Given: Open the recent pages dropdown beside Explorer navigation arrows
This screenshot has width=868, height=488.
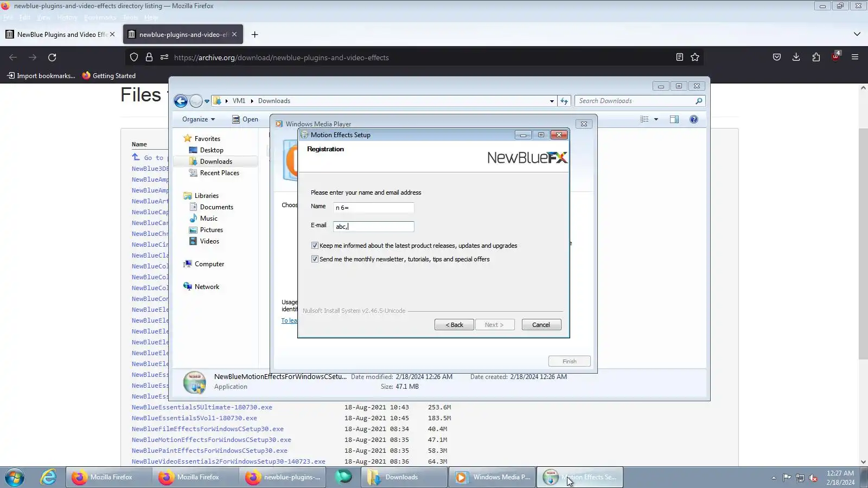Looking at the screenshot, I should pyautogui.click(x=207, y=101).
